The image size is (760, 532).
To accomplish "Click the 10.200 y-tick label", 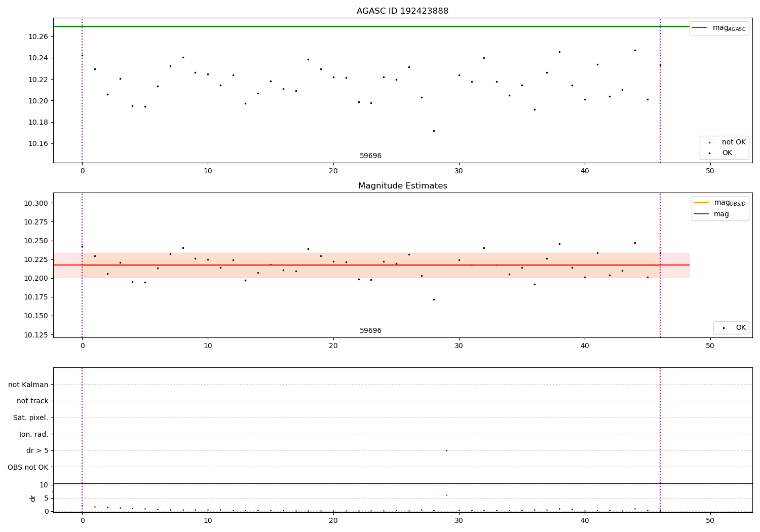I will tap(36, 278).
